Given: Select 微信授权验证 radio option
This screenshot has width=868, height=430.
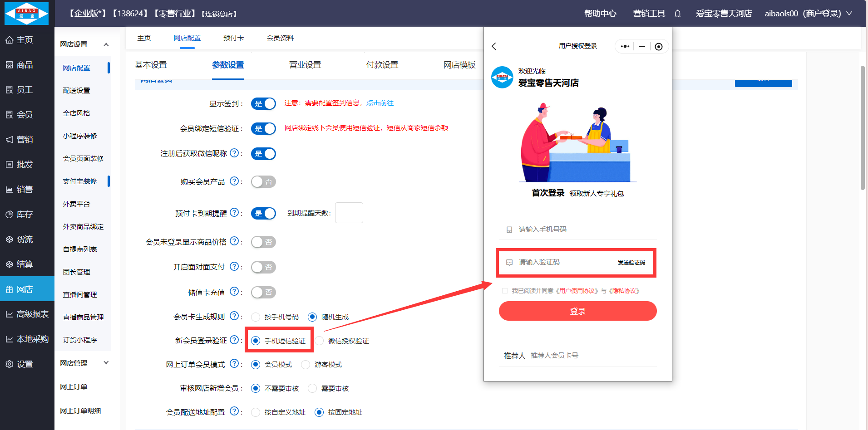Looking at the screenshot, I should [x=319, y=341].
